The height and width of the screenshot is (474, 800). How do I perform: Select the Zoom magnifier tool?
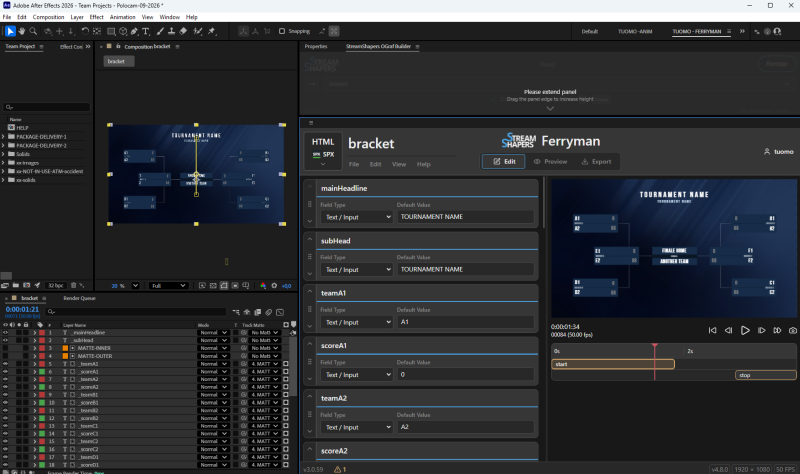tap(33, 31)
